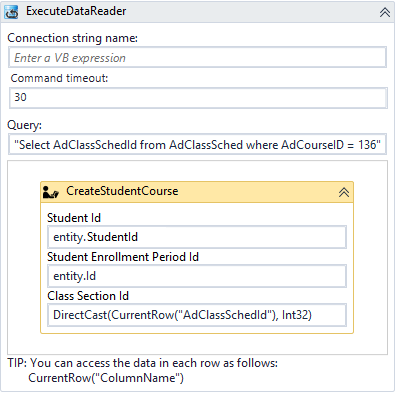Click the 'Command timeout:' label
397x394 pixels.
(59, 78)
